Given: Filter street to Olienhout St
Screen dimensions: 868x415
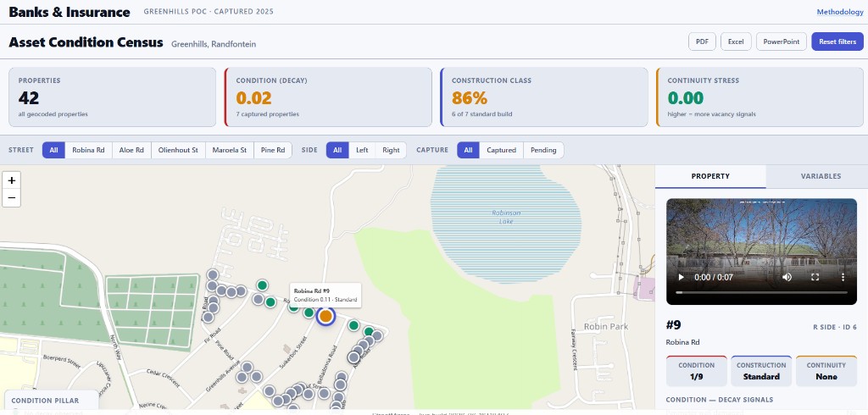Looking at the screenshot, I should 178,150.
